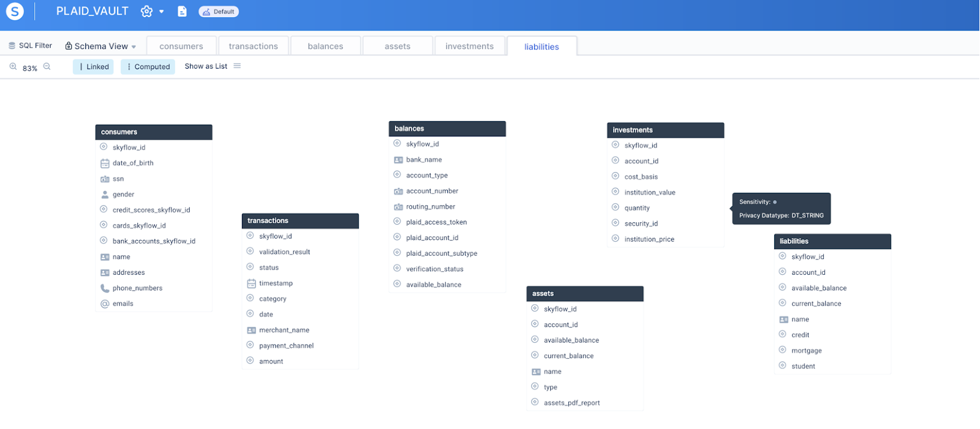Click the contact card icon for consumers name

pyautogui.click(x=105, y=257)
